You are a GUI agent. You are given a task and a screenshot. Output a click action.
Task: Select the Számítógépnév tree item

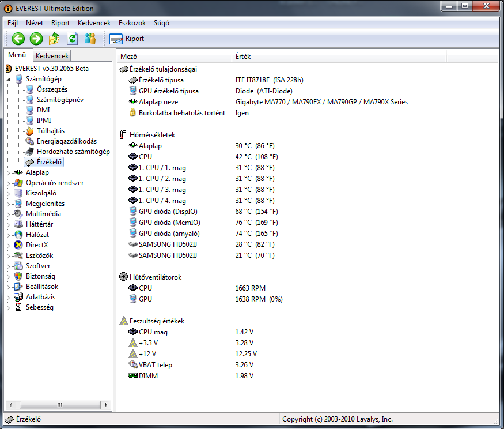coord(60,99)
